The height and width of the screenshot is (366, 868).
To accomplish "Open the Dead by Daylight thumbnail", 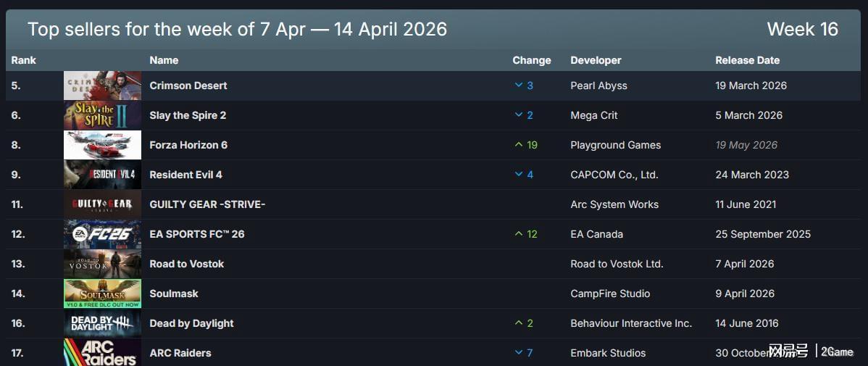I will point(102,323).
